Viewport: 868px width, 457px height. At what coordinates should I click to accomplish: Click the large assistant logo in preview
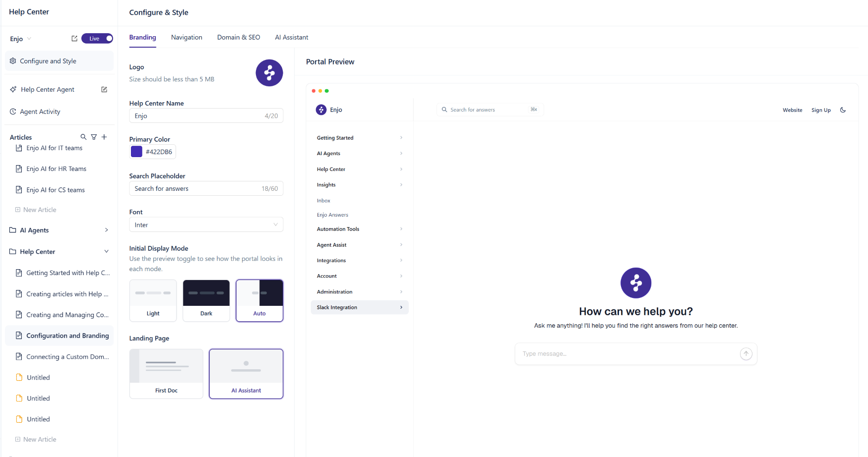point(636,283)
